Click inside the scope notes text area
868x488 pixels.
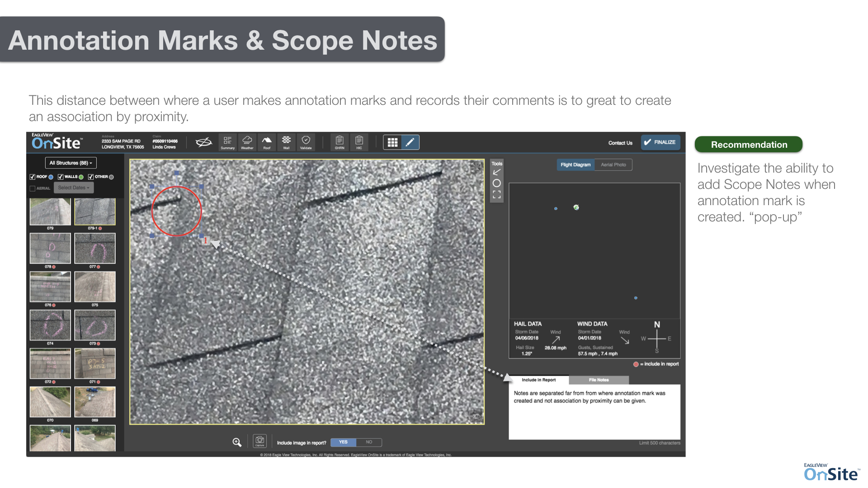(594, 412)
